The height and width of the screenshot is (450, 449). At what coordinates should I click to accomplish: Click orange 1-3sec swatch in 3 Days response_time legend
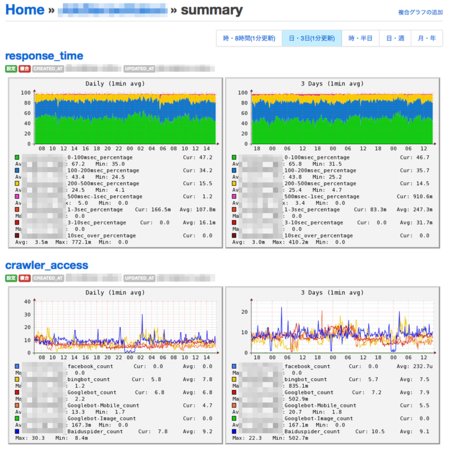(x=234, y=209)
